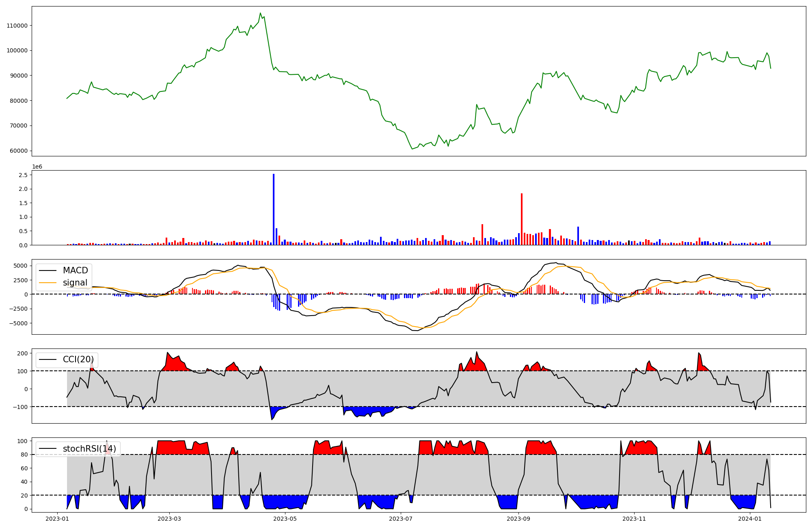This screenshot has height=528, width=812.
Task: Click the CCI(20) legend entry
Action: pos(78,359)
